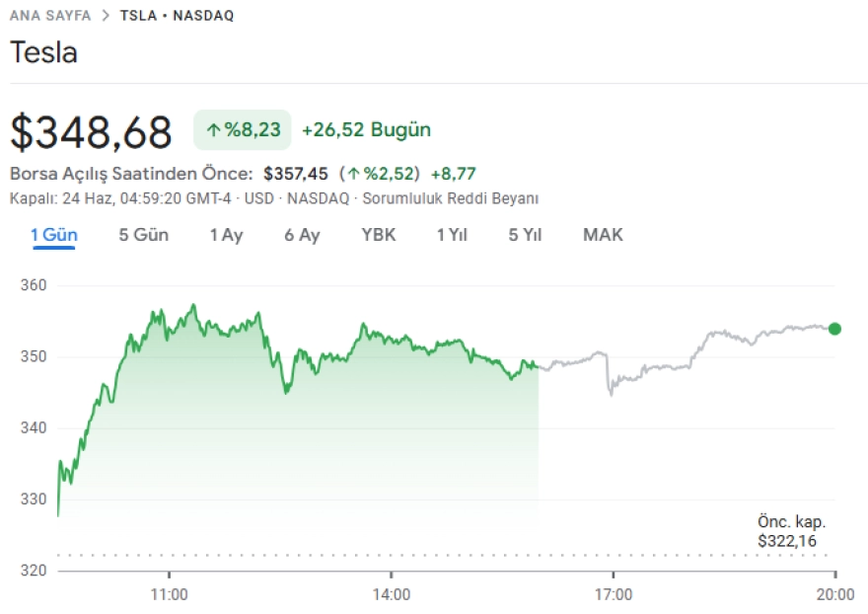
Task: Click the green dot at chart end
Action: click(x=834, y=329)
